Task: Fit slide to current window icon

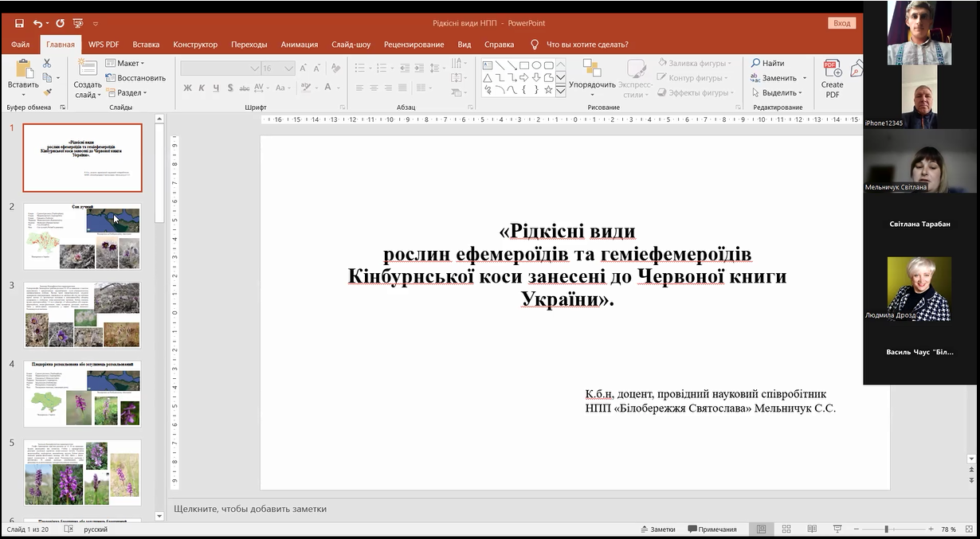Action: coord(968,529)
